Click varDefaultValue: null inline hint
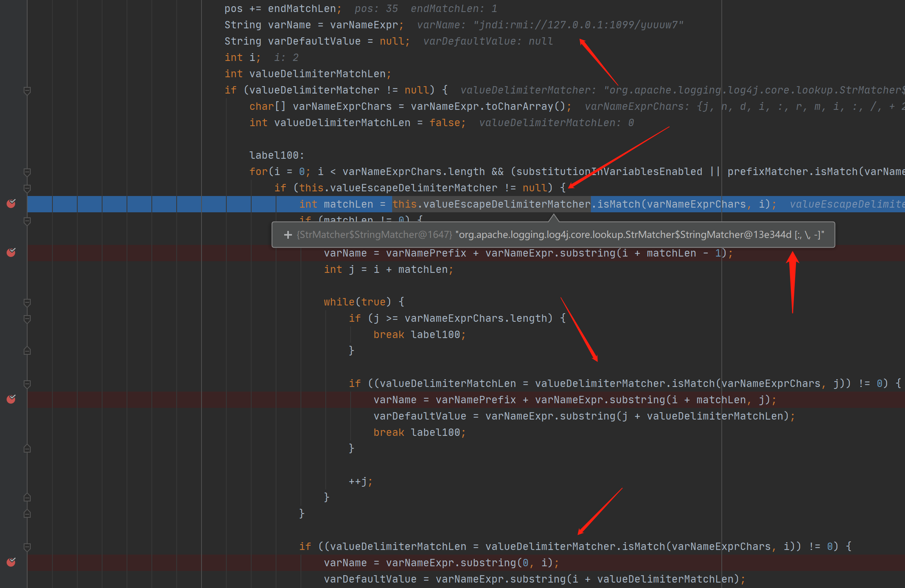 pos(488,41)
